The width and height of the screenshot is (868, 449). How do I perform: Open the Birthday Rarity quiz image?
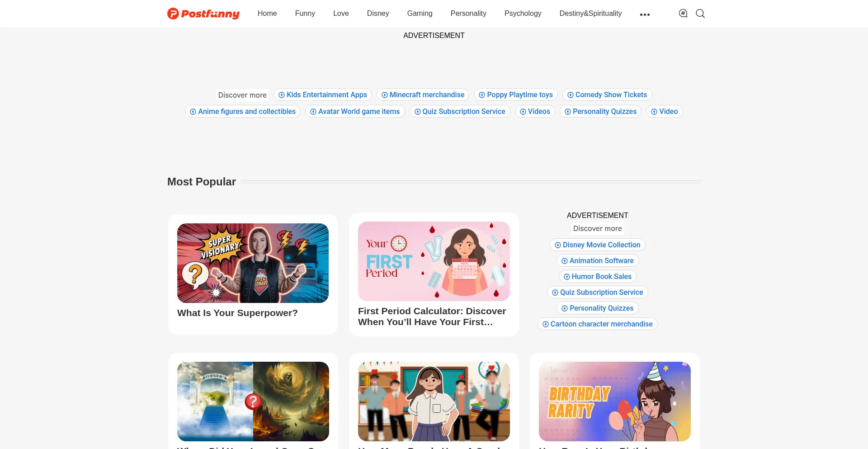pos(615,402)
